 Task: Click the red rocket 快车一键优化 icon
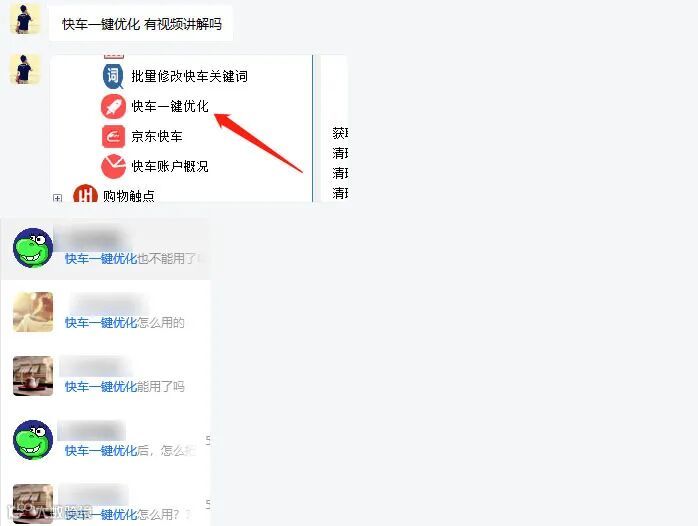point(113,106)
